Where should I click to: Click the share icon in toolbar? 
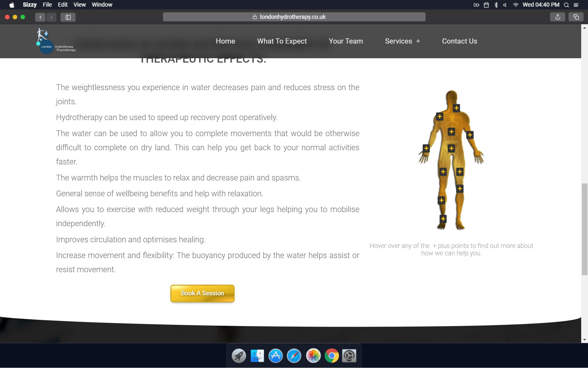558,17
